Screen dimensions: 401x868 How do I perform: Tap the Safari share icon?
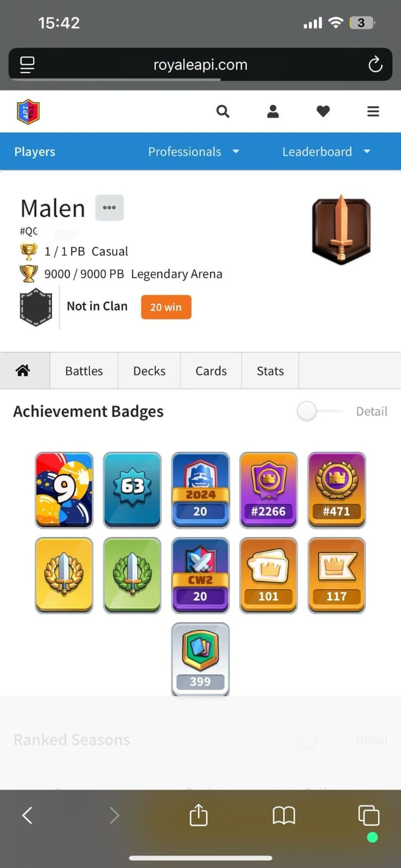(x=199, y=815)
